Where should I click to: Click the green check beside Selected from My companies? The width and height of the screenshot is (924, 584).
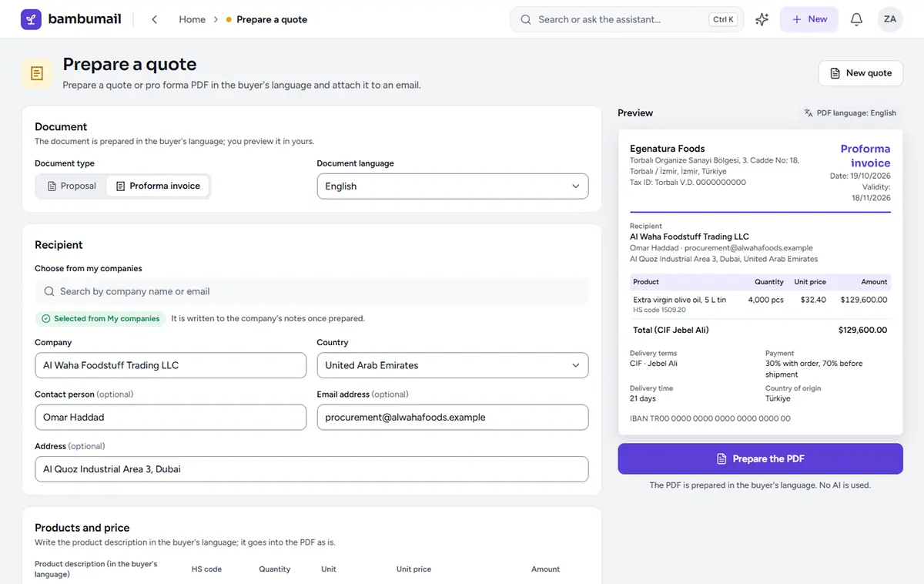pos(45,318)
